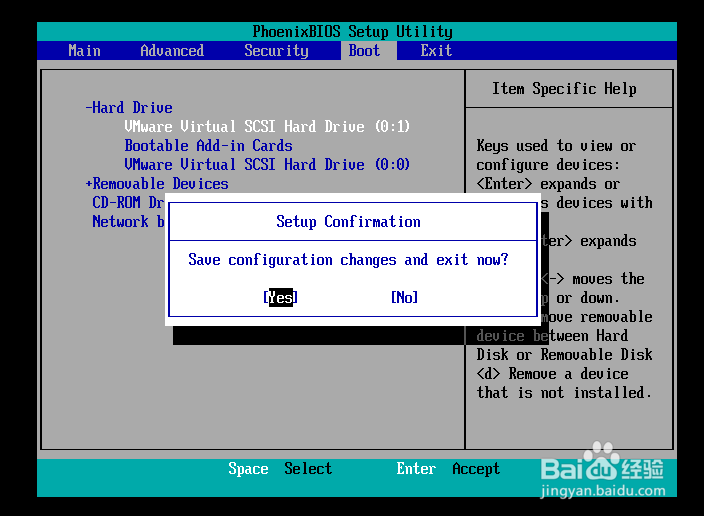Click the 'Enter Accept' key hint
This screenshot has height=516, width=704.
coord(448,469)
